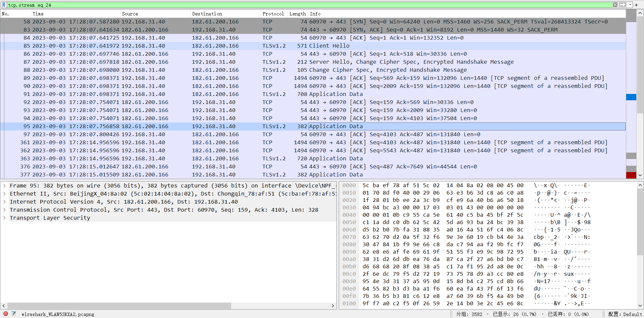The image size is (644, 318).
Task: Expand the Ethernet II tree node
Action: point(4,194)
